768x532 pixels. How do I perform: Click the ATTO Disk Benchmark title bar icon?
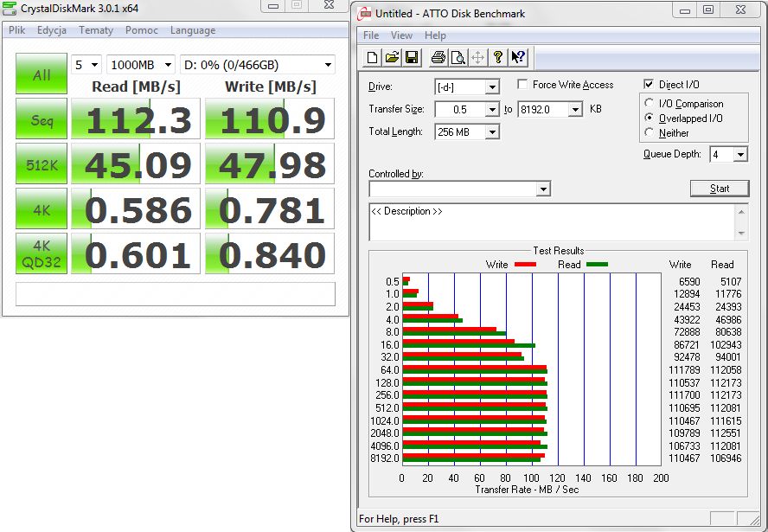[x=364, y=13]
